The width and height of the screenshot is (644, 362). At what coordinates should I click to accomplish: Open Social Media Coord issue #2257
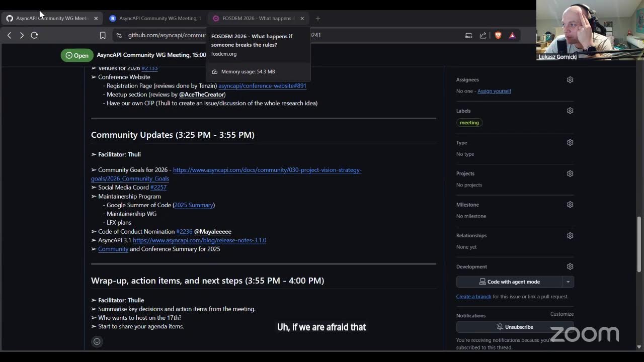click(x=158, y=188)
